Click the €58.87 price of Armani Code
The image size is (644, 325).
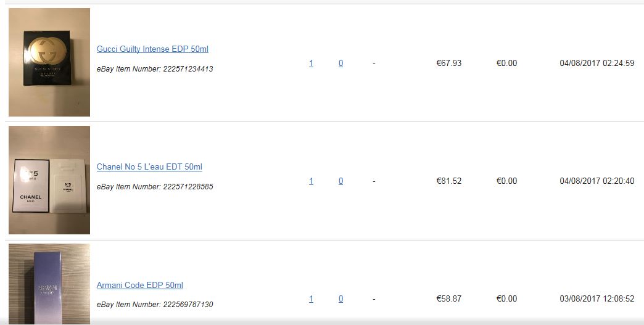click(x=449, y=298)
